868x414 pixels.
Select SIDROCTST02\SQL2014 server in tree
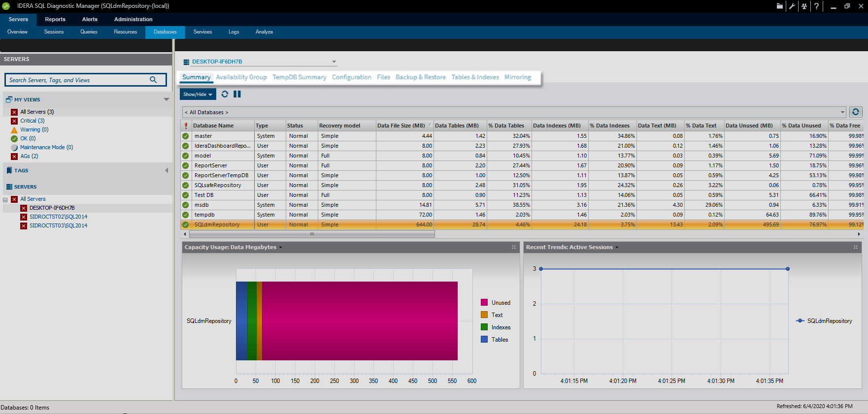click(x=58, y=217)
